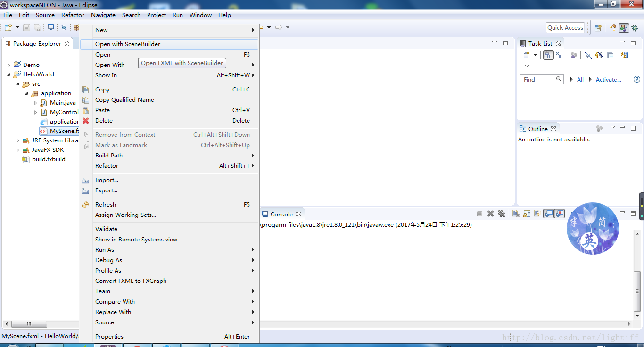Screen dimensions: 644x347
Task: Switch to the Debug perspective bug icon
Action: click(635, 28)
